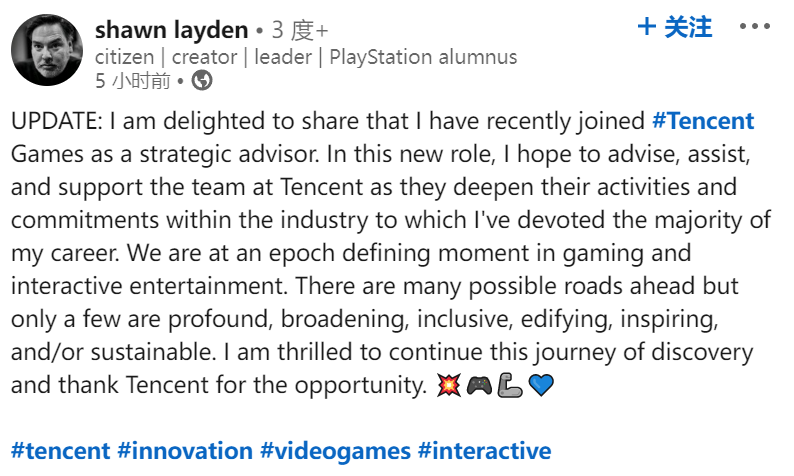This screenshot has width=794, height=476.
Task: Click the blue heart emoji
Action: click(540, 386)
